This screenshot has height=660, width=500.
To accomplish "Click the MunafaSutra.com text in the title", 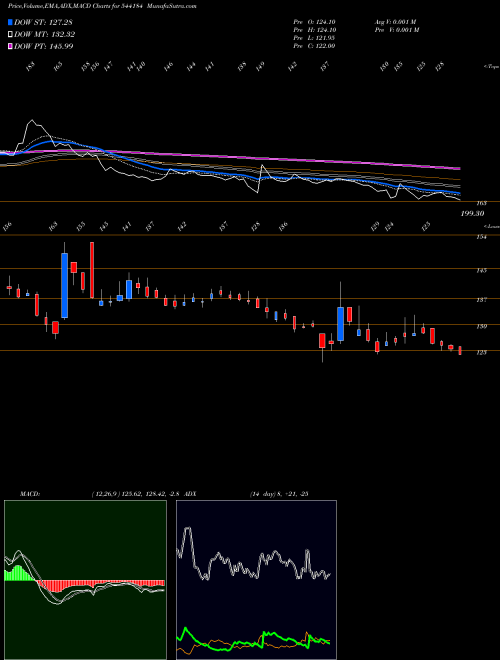I will click(173, 6).
